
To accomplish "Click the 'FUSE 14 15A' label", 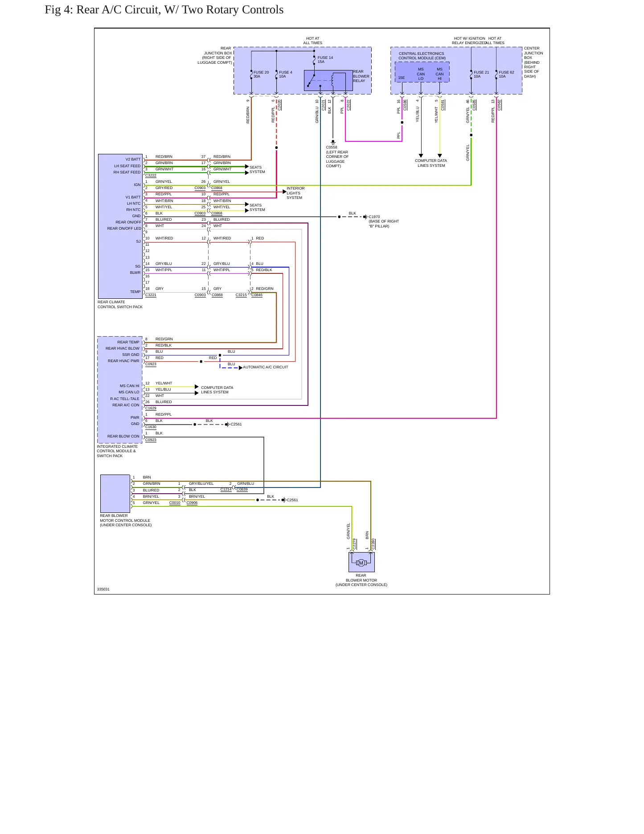I will tap(325, 60).
